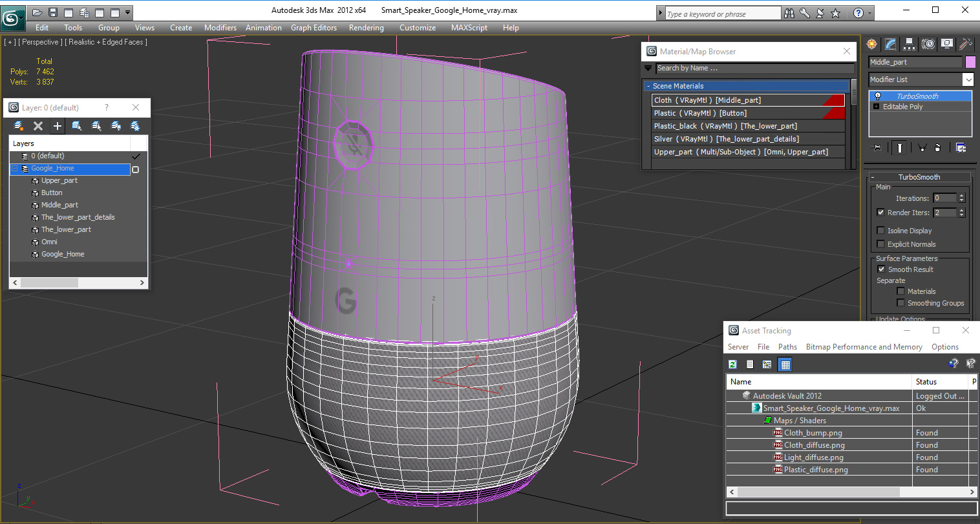The width and height of the screenshot is (980, 524).
Task: Toggle TurboSmooth modifier lightbulb on/off
Action: point(877,96)
